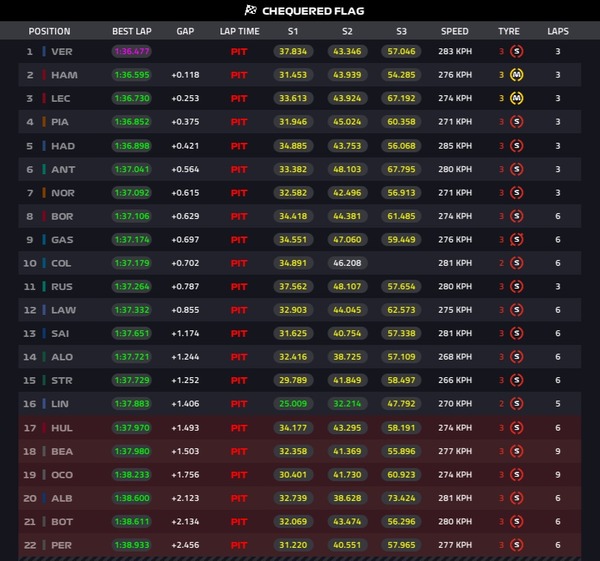Click HAM's medium tyre icon

click(x=517, y=75)
